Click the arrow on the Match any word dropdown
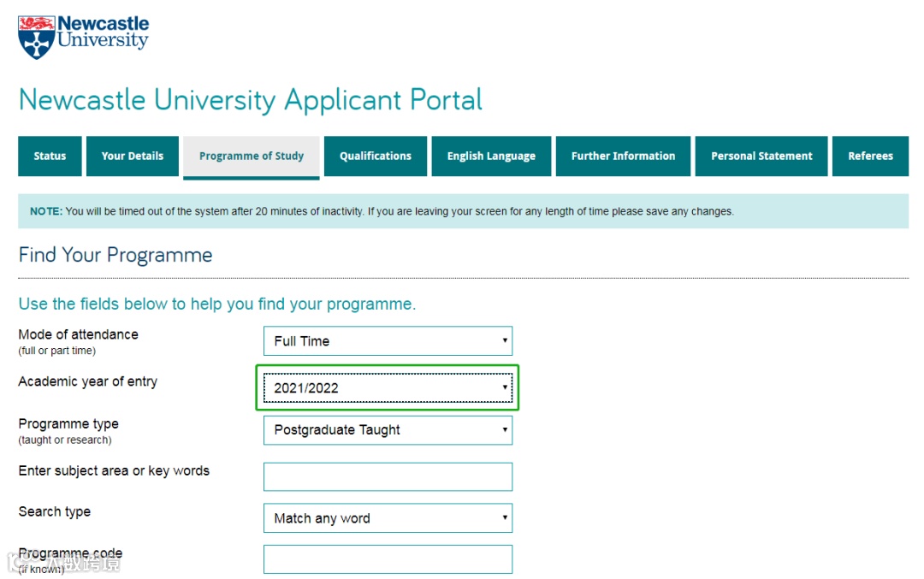The width and height of the screenshot is (924, 579). click(505, 517)
